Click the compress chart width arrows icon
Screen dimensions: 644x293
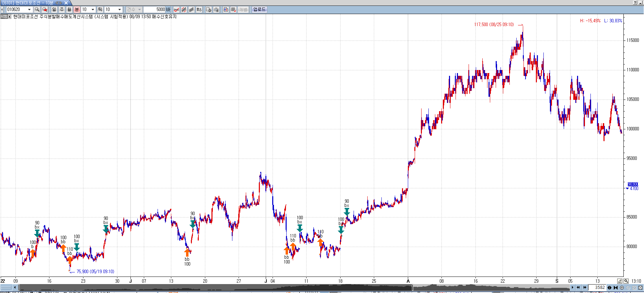pos(616,288)
